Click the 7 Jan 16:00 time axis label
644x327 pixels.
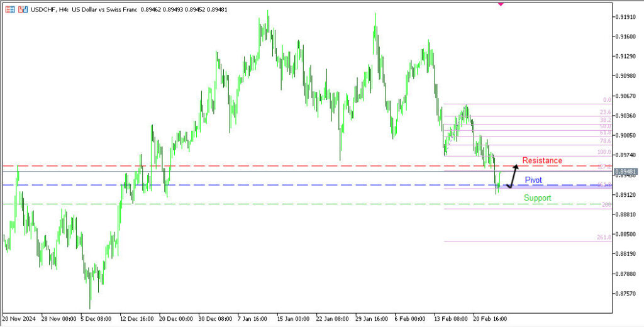pyautogui.click(x=253, y=319)
